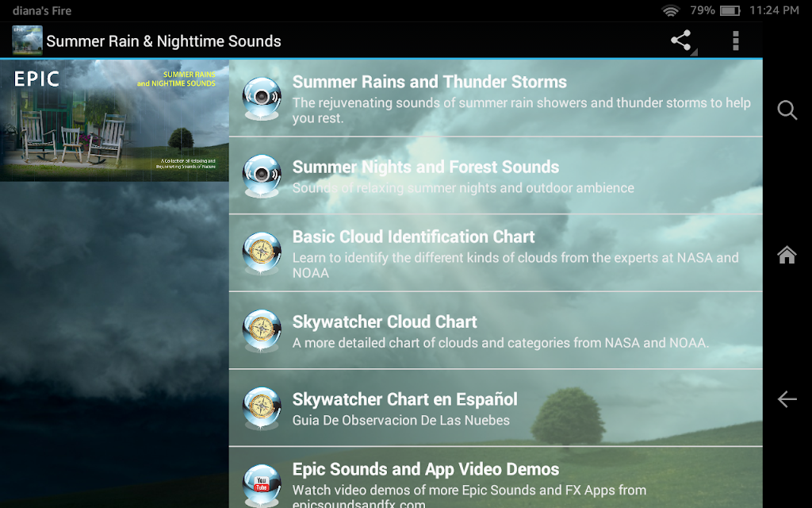Tap compass orb for Skywatcher Chart en Español
The image size is (812, 508).
coord(262,408)
